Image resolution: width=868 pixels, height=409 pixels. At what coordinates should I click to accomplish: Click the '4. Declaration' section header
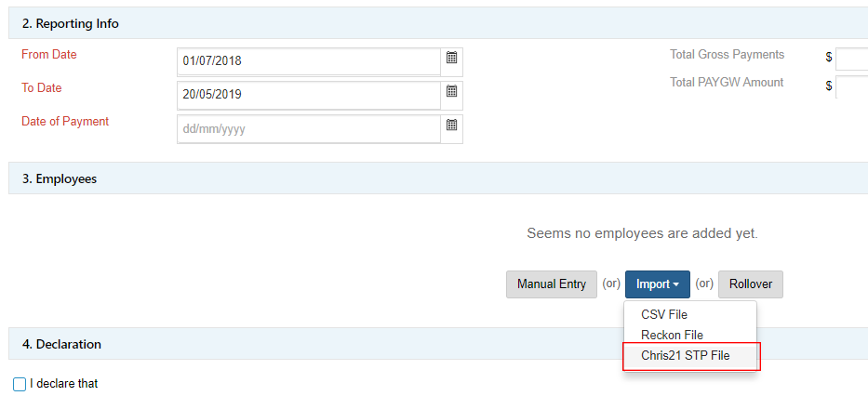coord(61,344)
